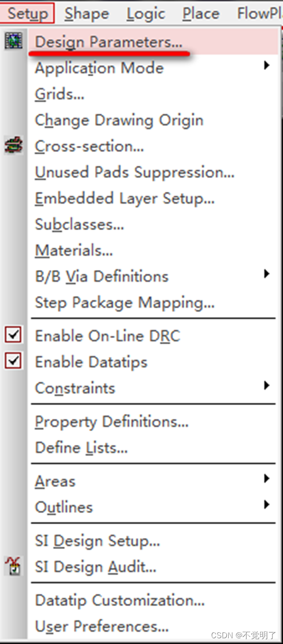
Task: Click the Design Parameters icon
Action: [x=13, y=41]
